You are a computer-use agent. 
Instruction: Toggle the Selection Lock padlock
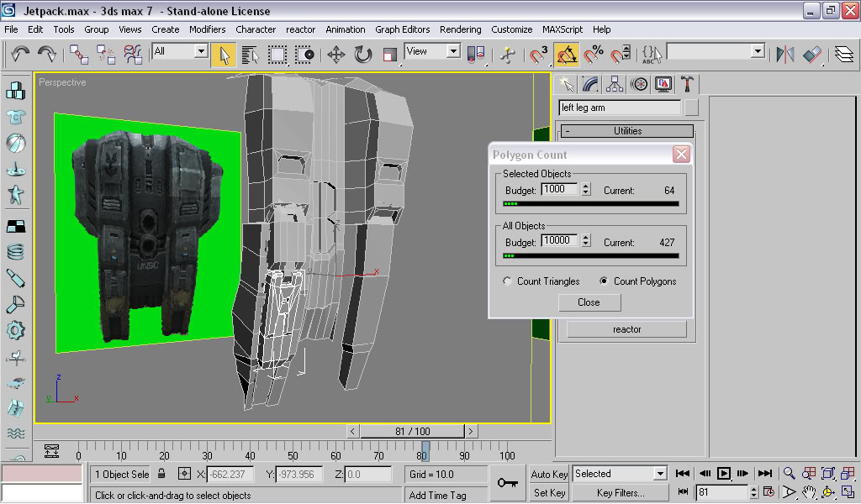[x=161, y=473]
